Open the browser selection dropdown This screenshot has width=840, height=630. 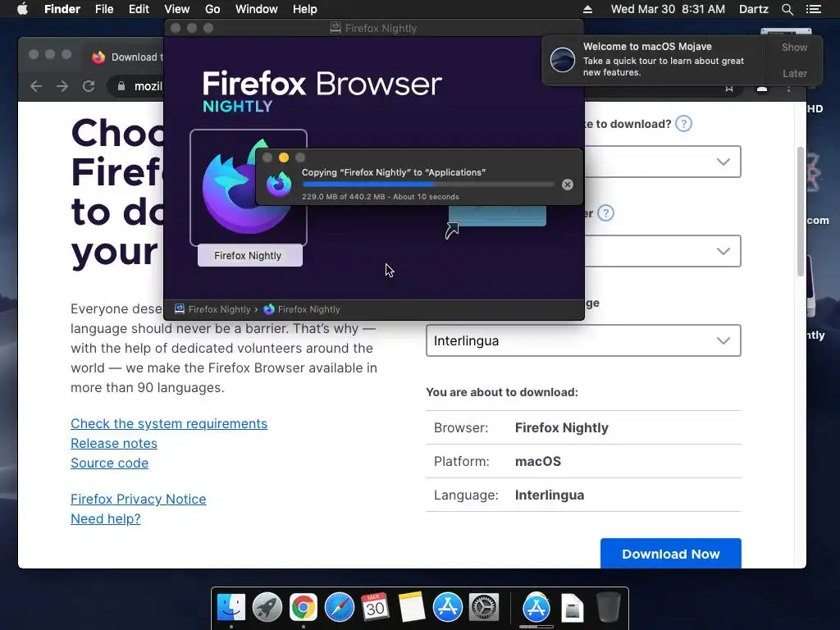pyautogui.click(x=662, y=162)
